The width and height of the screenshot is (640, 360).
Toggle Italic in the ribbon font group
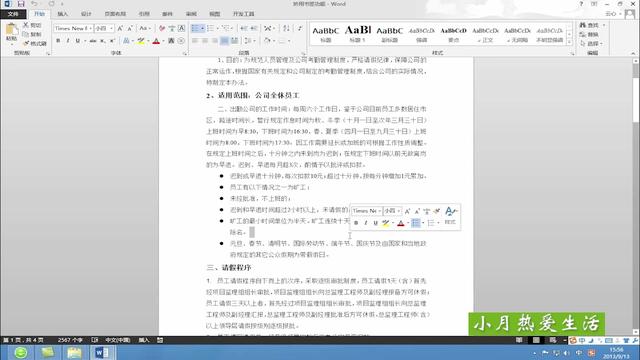[68, 41]
